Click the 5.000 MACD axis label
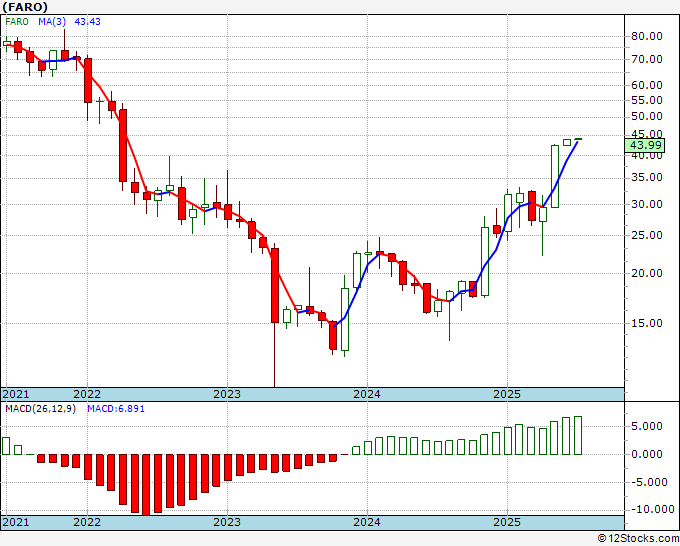680x546 pixels. click(x=647, y=426)
